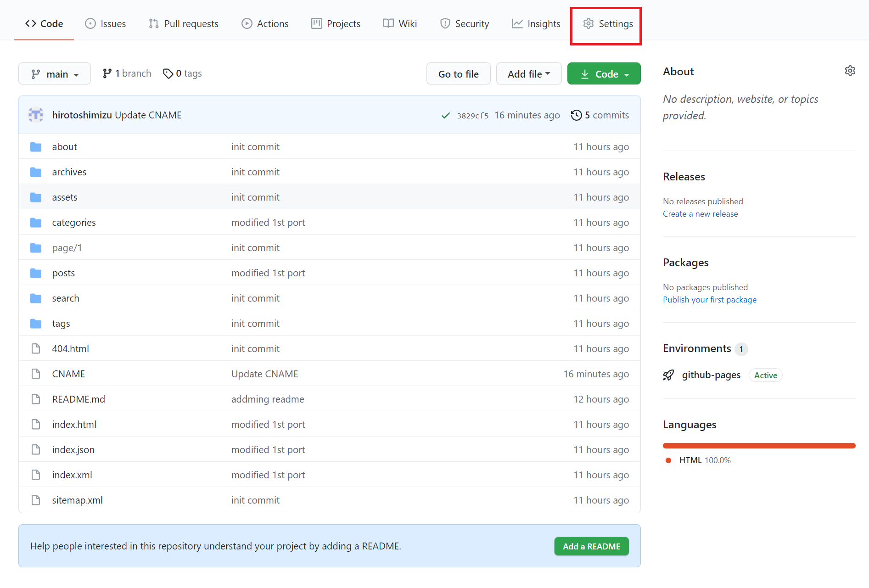The height and width of the screenshot is (588, 869).
Task: Open the sitemap.xml file
Action: coord(77,500)
